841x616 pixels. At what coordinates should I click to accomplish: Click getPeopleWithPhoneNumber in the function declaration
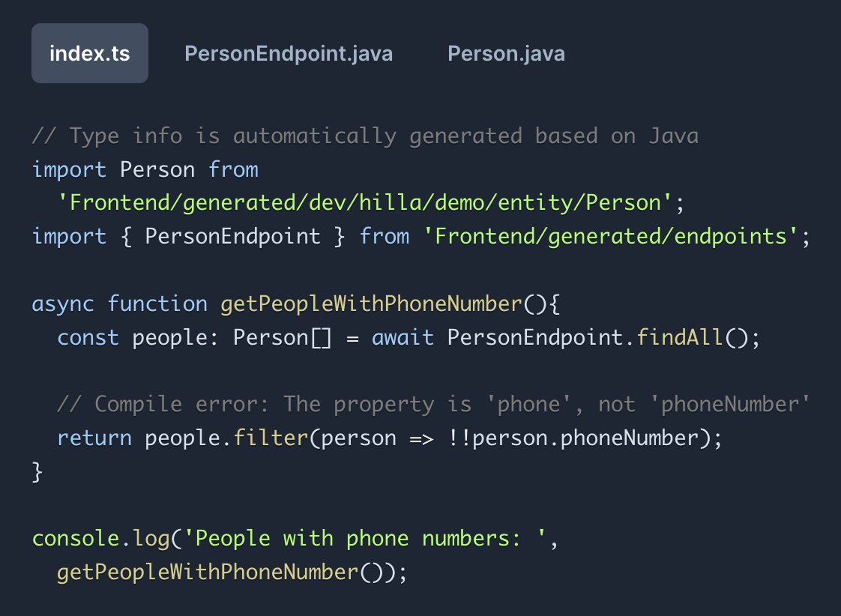(x=371, y=304)
